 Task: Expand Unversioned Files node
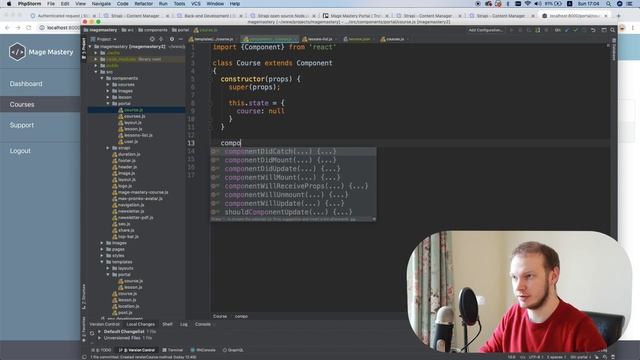tap(99, 338)
